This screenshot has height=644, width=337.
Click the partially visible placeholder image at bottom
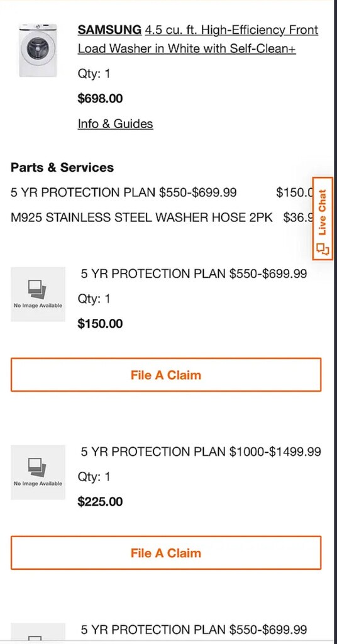[38, 631]
